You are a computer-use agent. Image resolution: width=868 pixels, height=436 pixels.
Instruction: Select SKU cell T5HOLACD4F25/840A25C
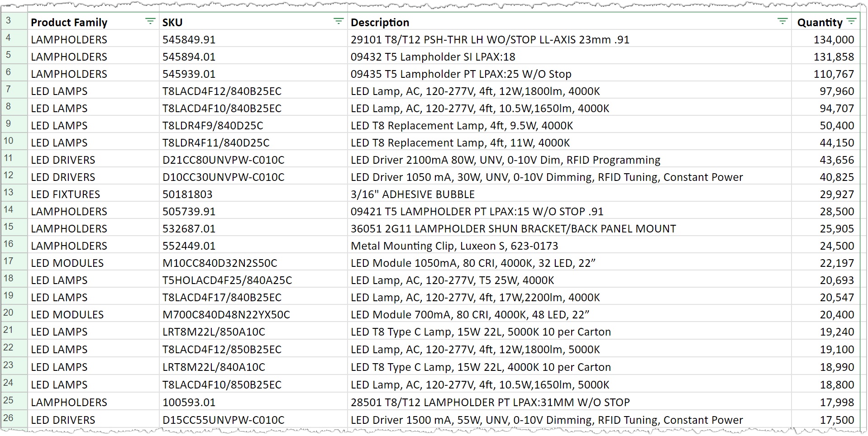coord(227,280)
